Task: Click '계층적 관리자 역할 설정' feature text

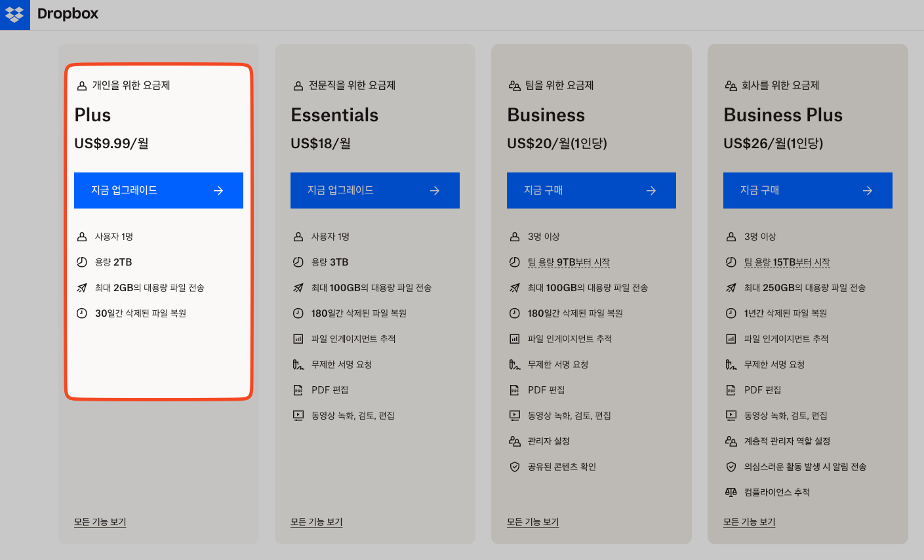Action: pos(788,441)
